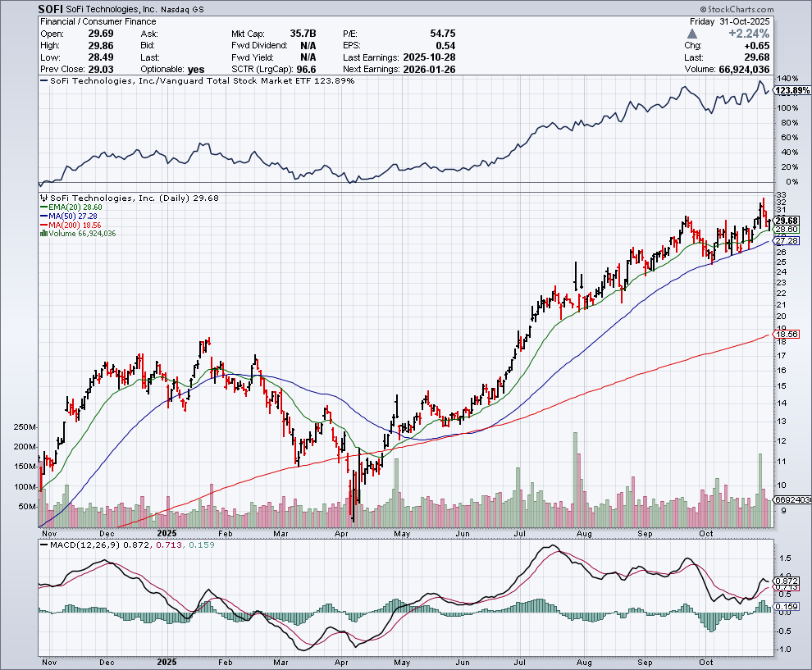Click 'Financial / Consumer Finance' sector text
The width and height of the screenshot is (812, 670).
coord(98,21)
